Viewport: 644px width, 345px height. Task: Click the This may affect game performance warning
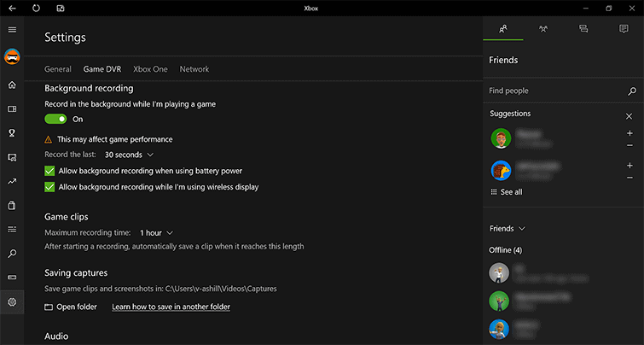coord(108,139)
